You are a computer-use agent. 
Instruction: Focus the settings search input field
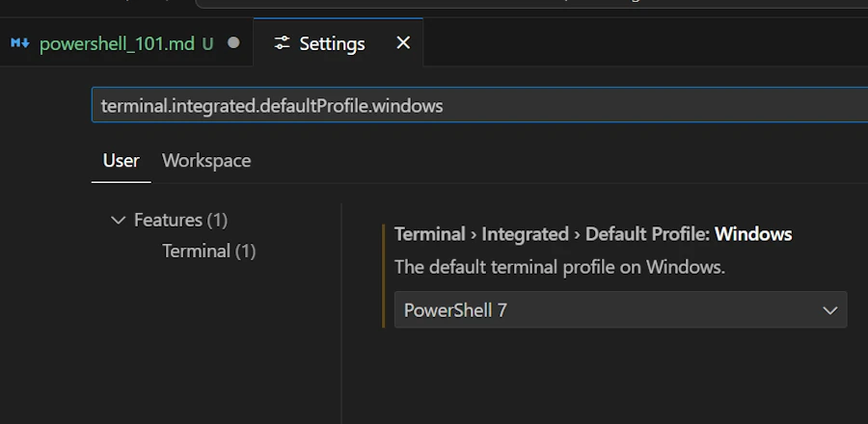482,105
